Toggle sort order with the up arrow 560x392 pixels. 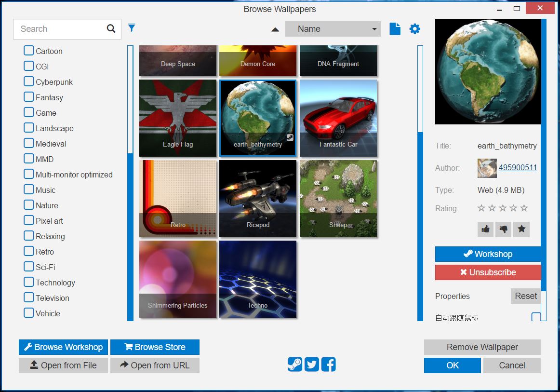coord(275,29)
